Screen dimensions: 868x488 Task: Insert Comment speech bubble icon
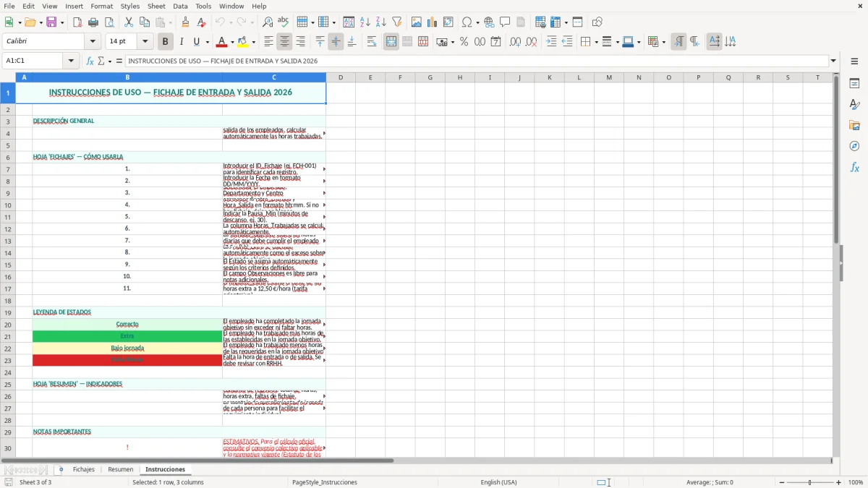[x=505, y=22]
